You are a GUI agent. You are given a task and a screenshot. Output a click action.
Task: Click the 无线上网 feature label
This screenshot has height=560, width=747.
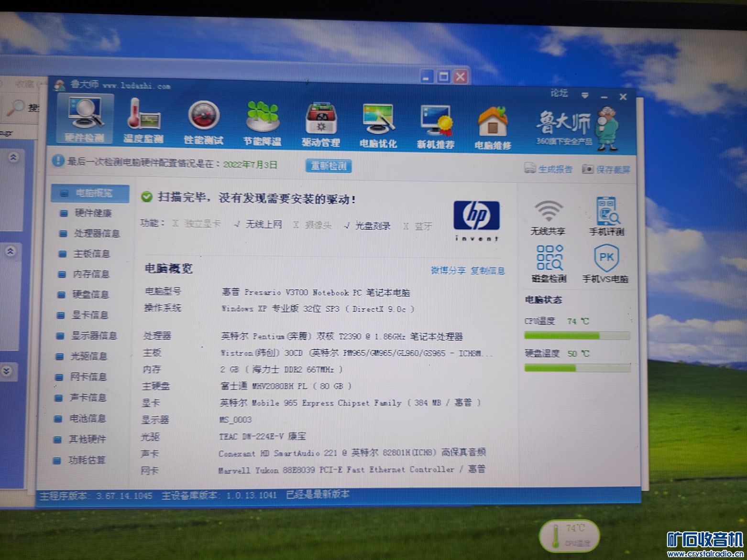tap(263, 225)
